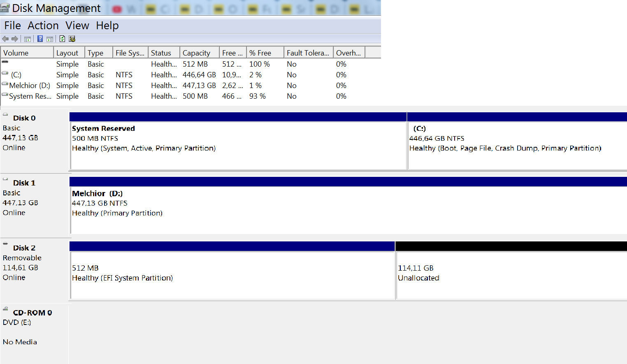Click the Back arrow toolbar icon
627x364 pixels.
click(x=5, y=39)
